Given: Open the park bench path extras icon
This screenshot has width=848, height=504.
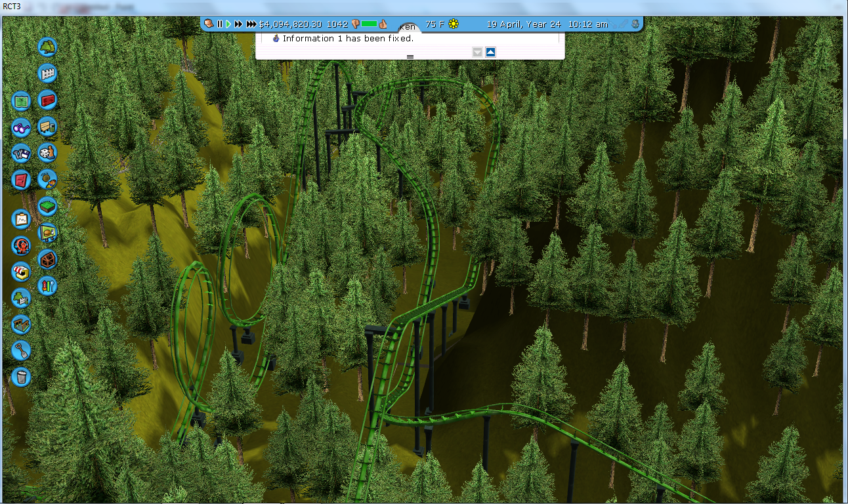Looking at the screenshot, I should (x=47, y=126).
